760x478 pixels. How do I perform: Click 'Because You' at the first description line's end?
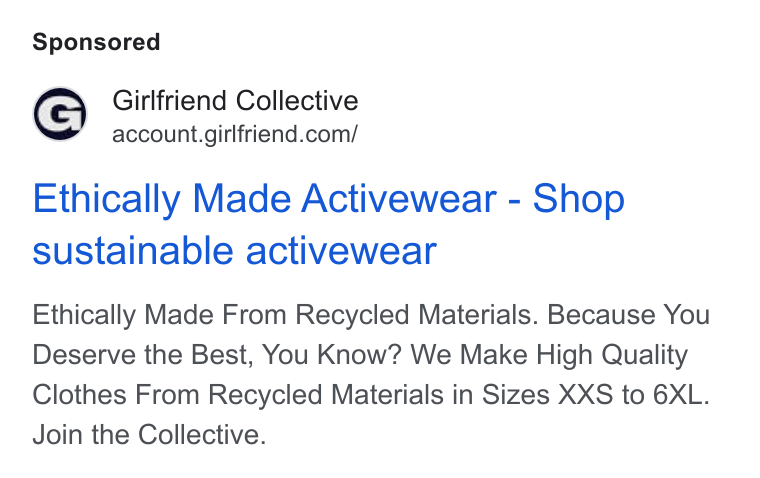(628, 315)
